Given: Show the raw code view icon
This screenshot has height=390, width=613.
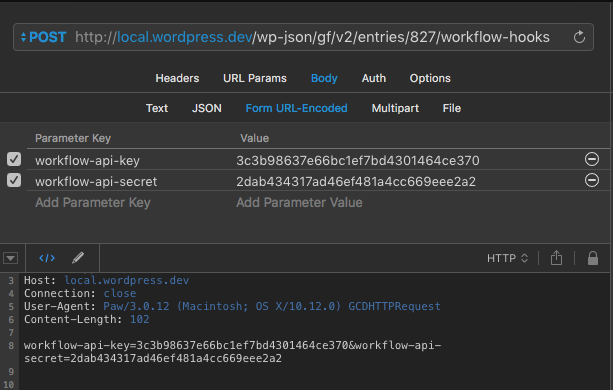Looking at the screenshot, I should (47, 258).
